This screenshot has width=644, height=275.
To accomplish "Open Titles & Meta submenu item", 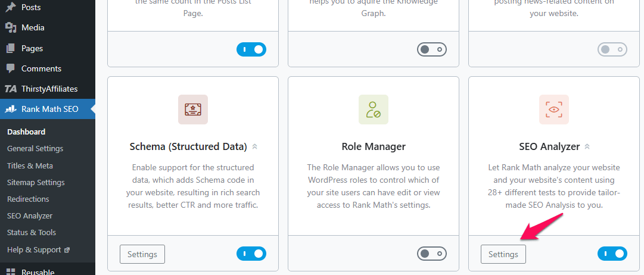I will pos(30,166).
